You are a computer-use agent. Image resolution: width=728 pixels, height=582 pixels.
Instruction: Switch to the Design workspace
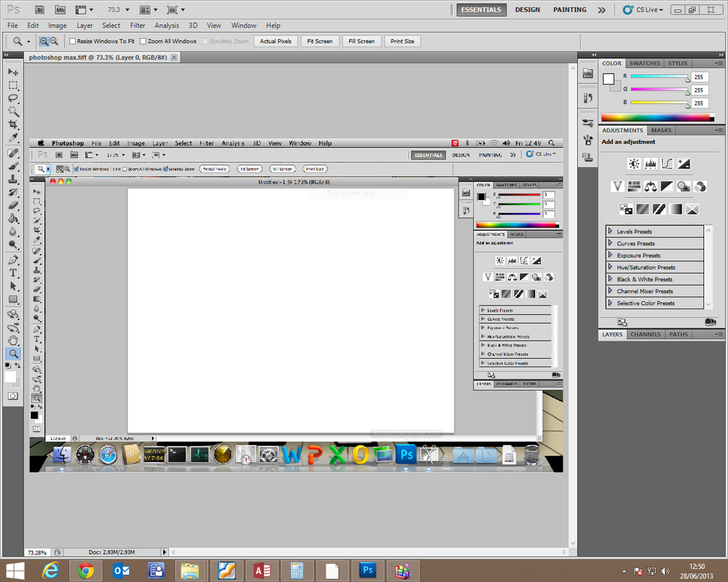[527, 9]
